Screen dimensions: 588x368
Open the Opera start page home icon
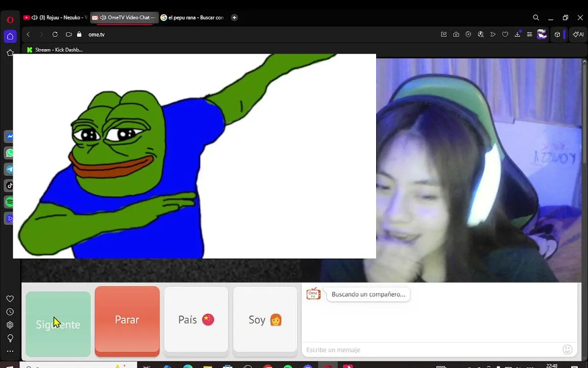10,36
